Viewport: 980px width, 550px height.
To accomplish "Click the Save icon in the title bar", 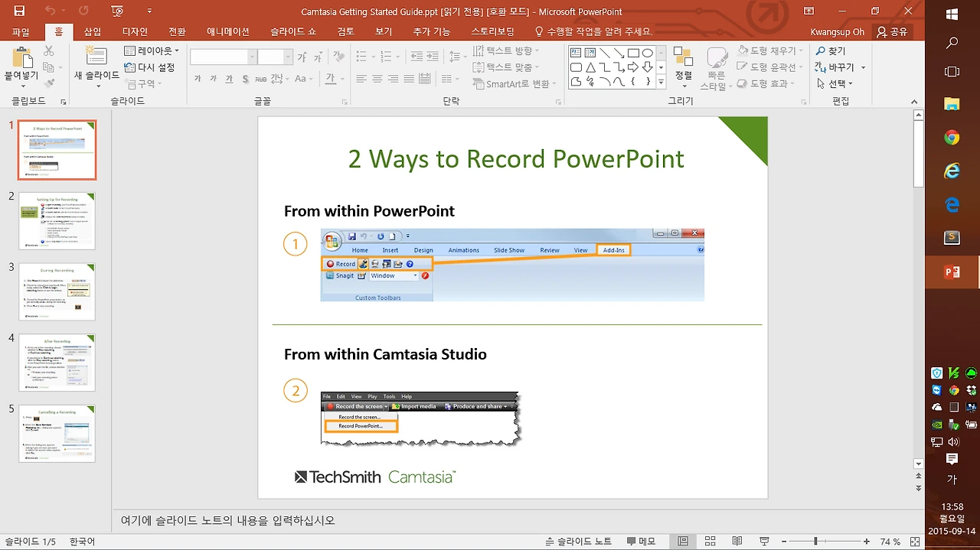I will pos(19,11).
